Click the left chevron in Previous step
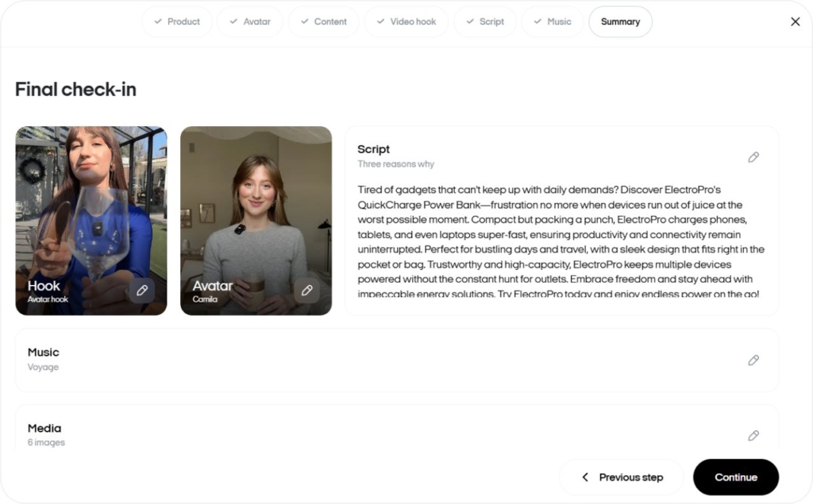 coord(585,477)
